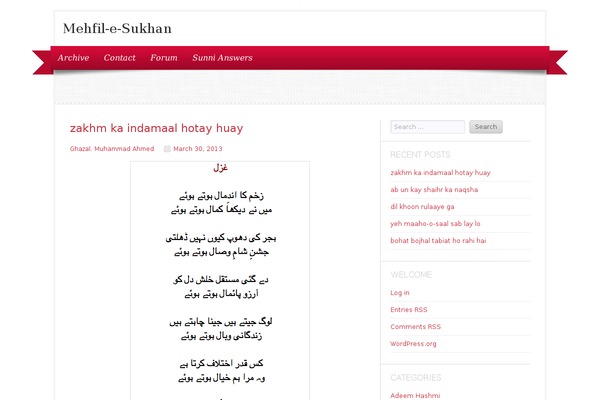Screen dimensions: 600x400
Task: Open post title zakhm ka indamaal hotay huay
Action: (x=157, y=128)
